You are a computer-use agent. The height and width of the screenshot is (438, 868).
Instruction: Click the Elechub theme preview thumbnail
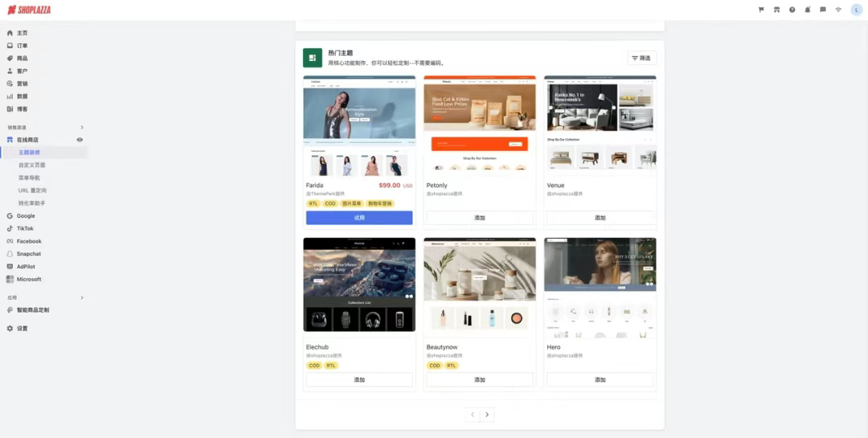pyautogui.click(x=359, y=284)
